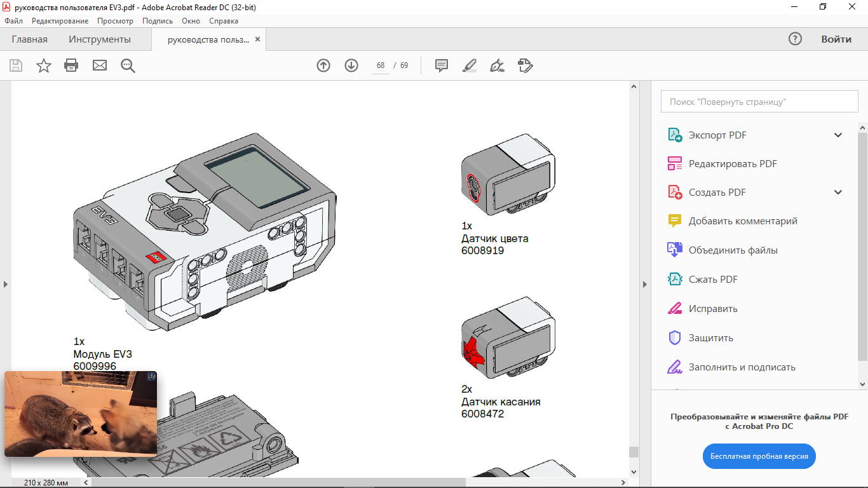868x488 pixels.
Task: Expand the left navigation pane arrow
Action: click(x=5, y=284)
